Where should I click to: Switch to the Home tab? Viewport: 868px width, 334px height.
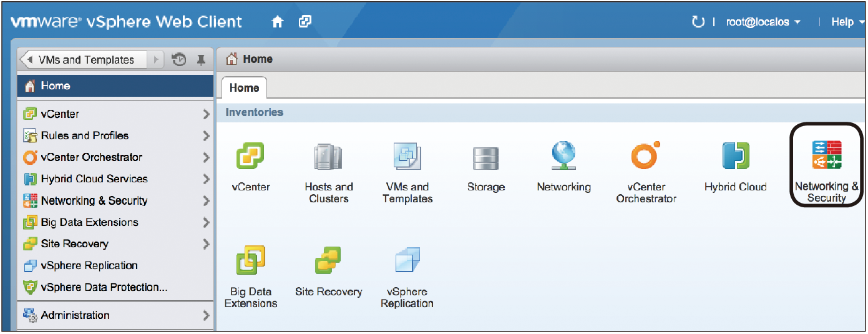point(244,88)
